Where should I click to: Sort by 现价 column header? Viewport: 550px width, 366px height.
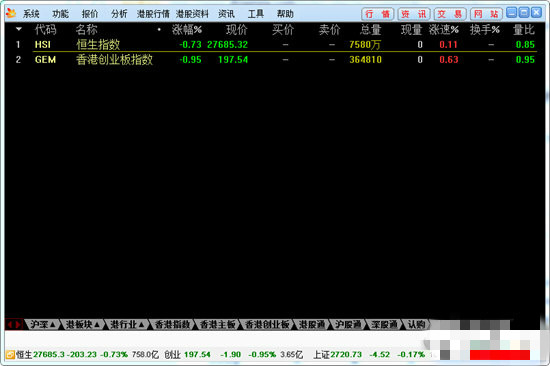tap(237, 30)
